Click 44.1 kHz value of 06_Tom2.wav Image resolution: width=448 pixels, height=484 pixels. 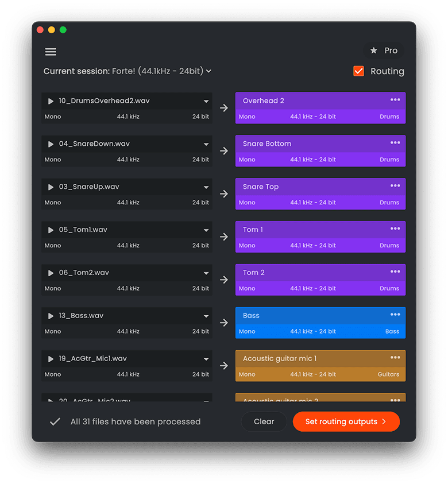point(128,289)
